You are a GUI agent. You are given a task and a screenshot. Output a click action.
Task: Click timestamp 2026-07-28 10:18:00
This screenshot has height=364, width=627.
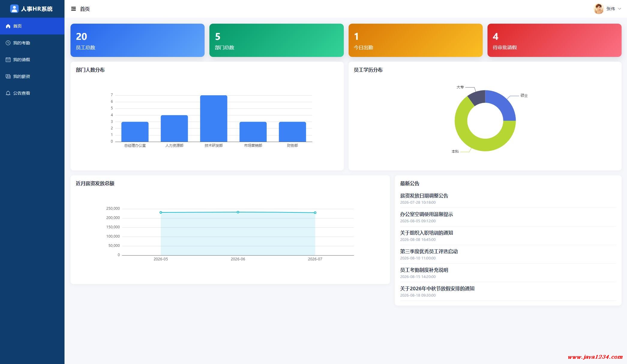click(x=418, y=203)
